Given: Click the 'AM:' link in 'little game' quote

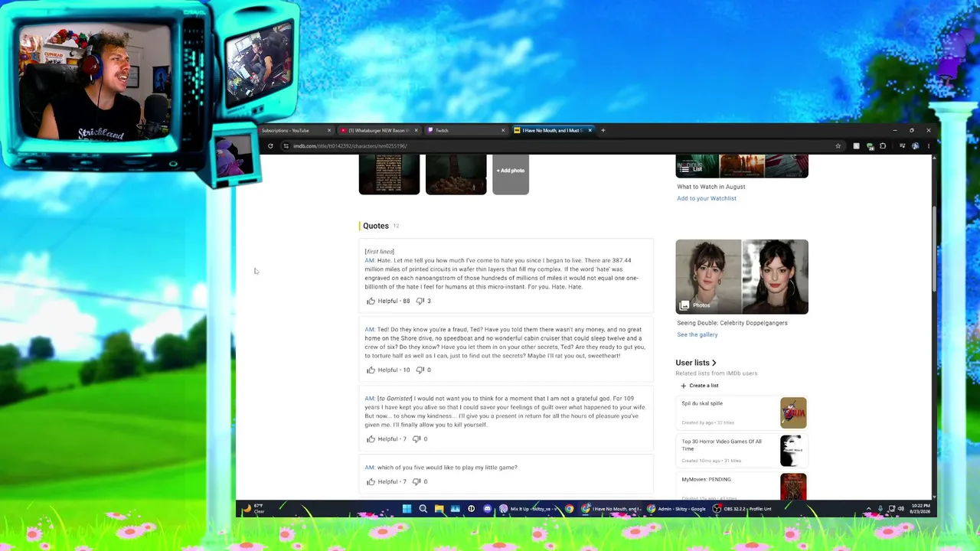Looking at the screenshot, I should 370,468.
